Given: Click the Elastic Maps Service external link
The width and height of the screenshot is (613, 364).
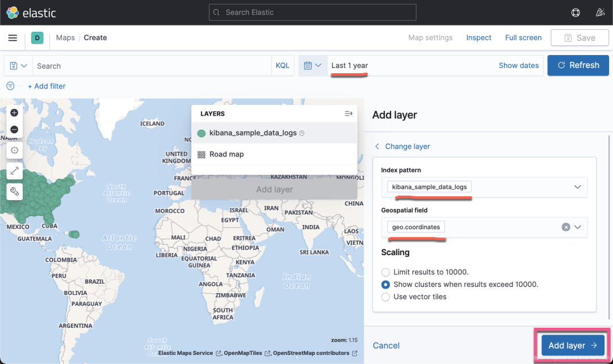Looking at the screenshot, I should coord(190,353).
